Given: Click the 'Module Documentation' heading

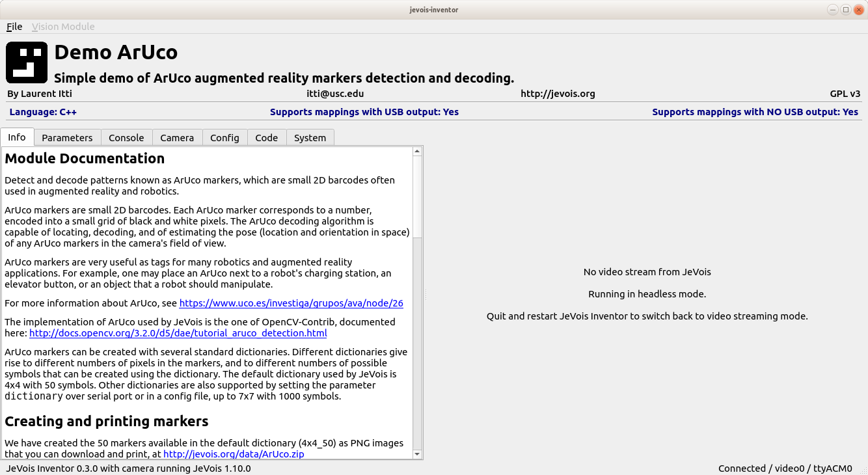Looking at the screenshot, I should tap(85, 159).
